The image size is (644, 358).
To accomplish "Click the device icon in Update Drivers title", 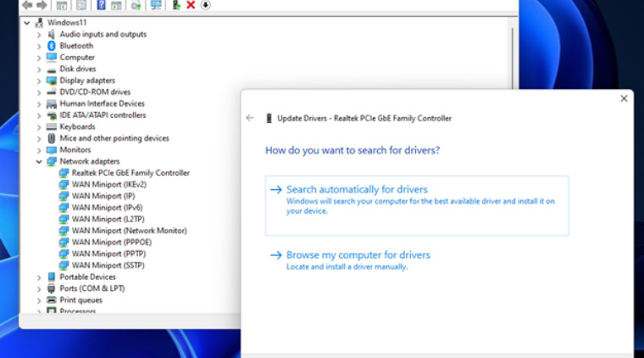I will pos(269,119).
